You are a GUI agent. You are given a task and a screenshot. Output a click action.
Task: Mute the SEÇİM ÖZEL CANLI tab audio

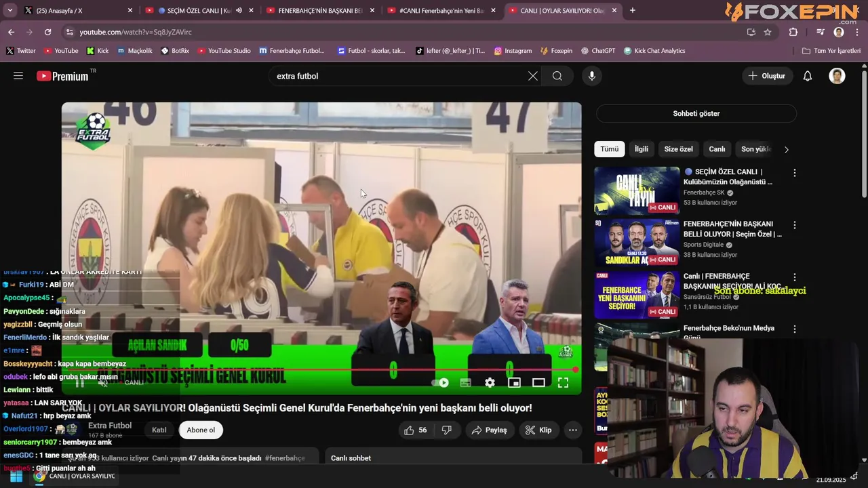[x=239, y=10]
